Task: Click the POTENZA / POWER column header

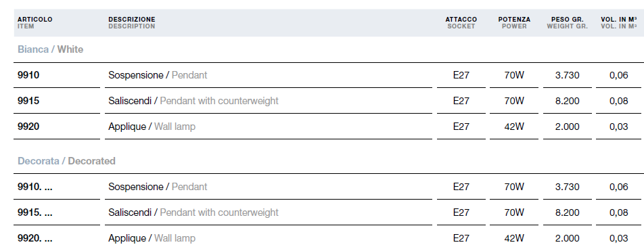Action: [x=514, y=22]
